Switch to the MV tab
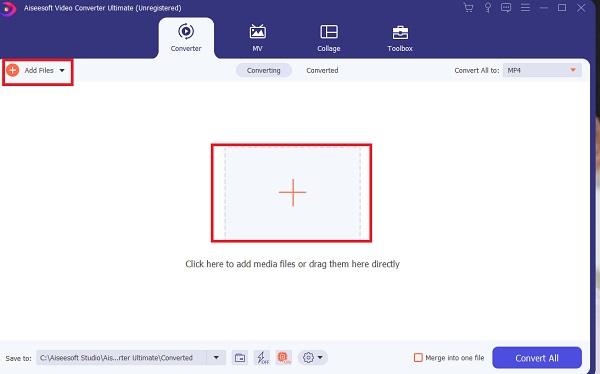 tap(258, 38)
